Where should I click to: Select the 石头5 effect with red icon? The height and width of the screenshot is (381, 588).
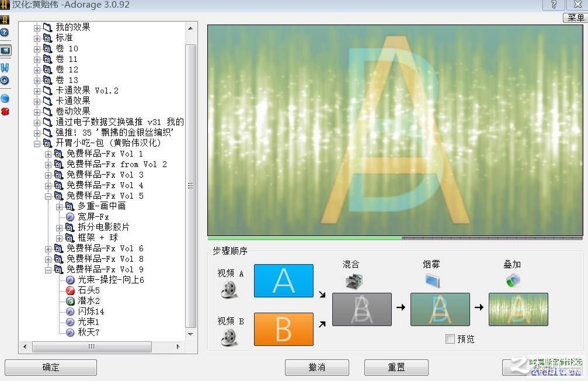tap(89, 290)
